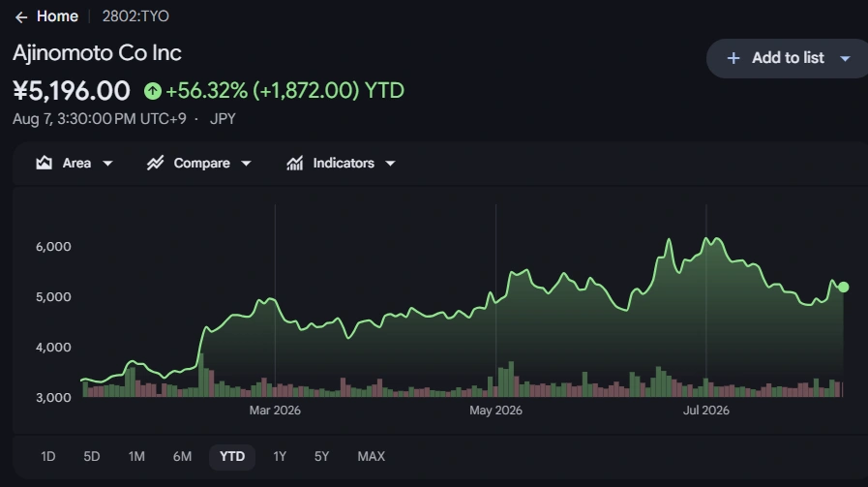The width and height of the screenshot is (868, 487).
Task: Click the 6,000 y-axis label
Action: click(53, 247)
